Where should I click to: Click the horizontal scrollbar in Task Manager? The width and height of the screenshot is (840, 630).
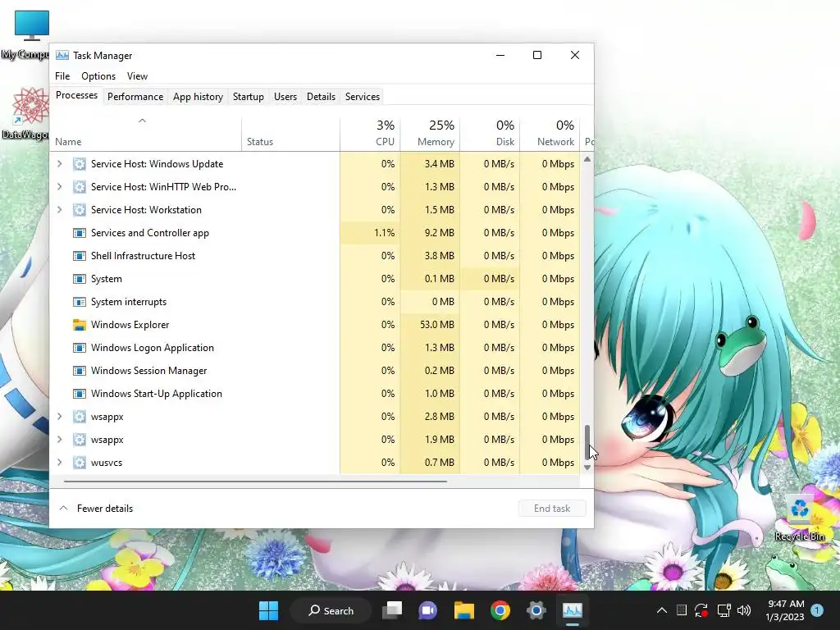(255, 482)
